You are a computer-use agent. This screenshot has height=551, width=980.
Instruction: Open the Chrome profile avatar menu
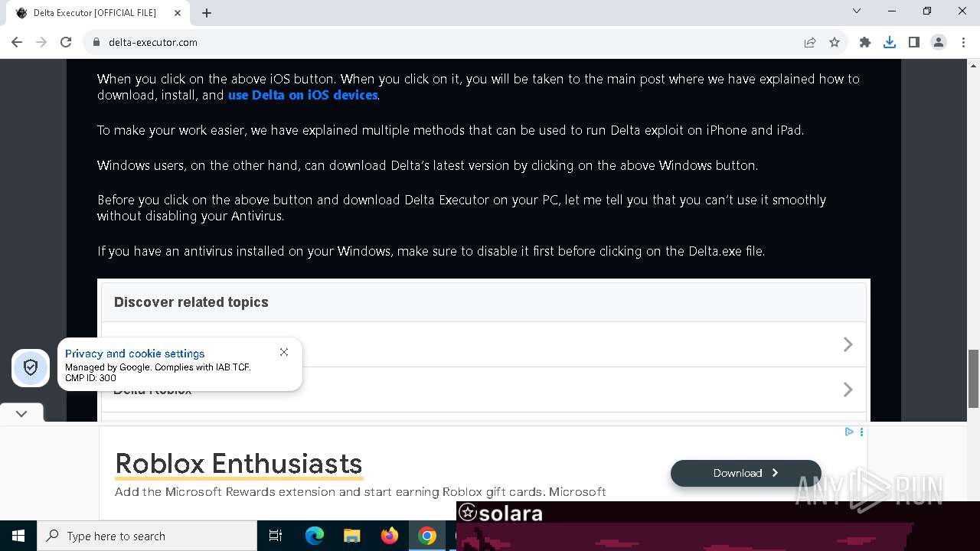[939, 42]
